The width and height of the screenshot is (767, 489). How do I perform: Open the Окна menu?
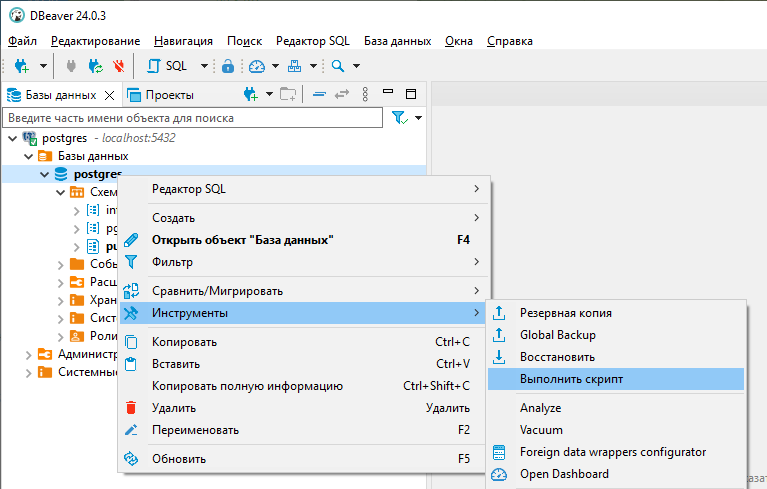pyautogui.click(x=459, y=41)
